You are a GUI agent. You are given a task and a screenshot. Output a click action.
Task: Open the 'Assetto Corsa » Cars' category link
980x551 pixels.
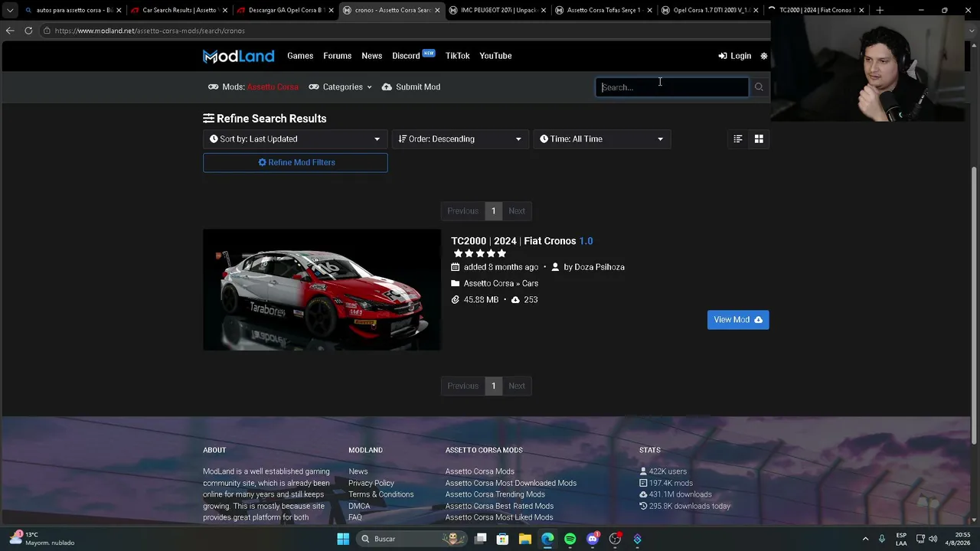coord(501,283)
